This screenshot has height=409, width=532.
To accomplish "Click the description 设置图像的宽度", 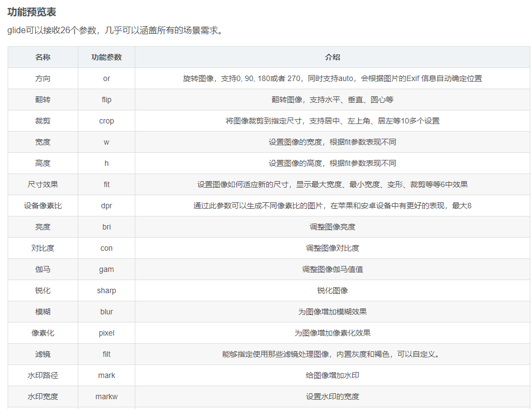I will click(x=333, y=142).
